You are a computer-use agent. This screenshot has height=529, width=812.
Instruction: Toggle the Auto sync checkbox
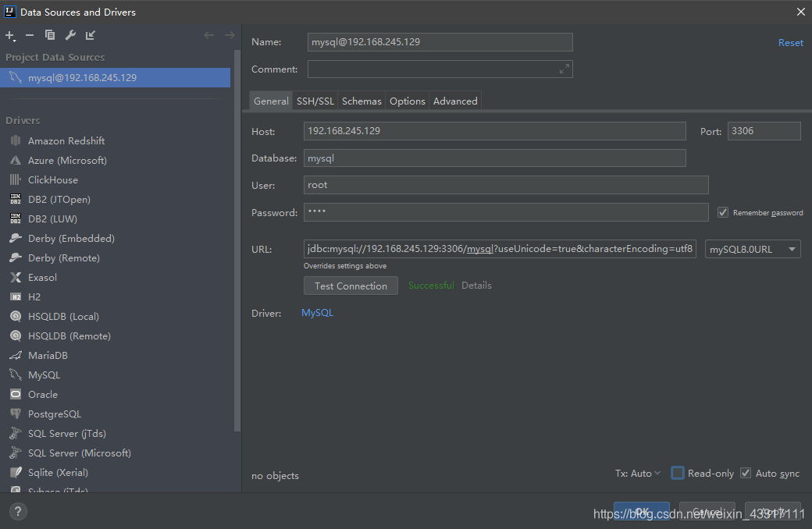pyautogui.click(x=746, y=473)
